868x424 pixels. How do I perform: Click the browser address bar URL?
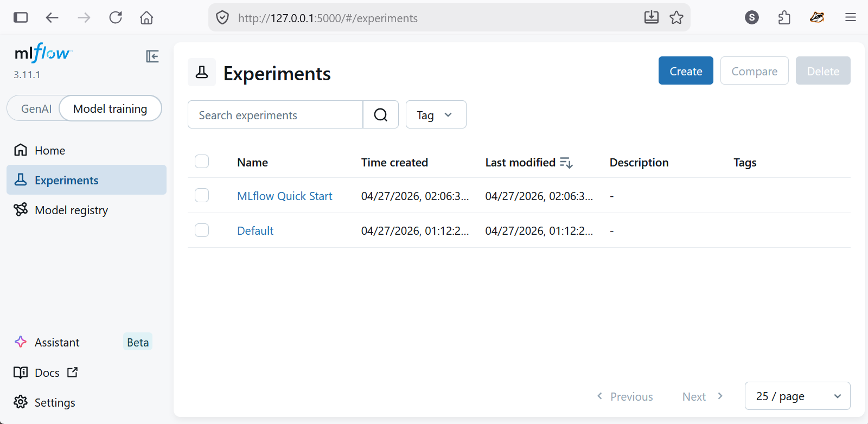point(328,18)
